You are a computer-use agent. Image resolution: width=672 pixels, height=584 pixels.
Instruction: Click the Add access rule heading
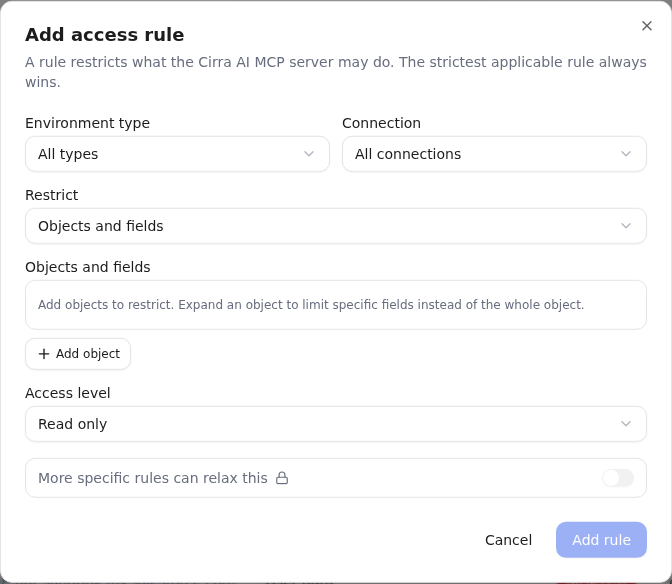(x=105, y=35)
